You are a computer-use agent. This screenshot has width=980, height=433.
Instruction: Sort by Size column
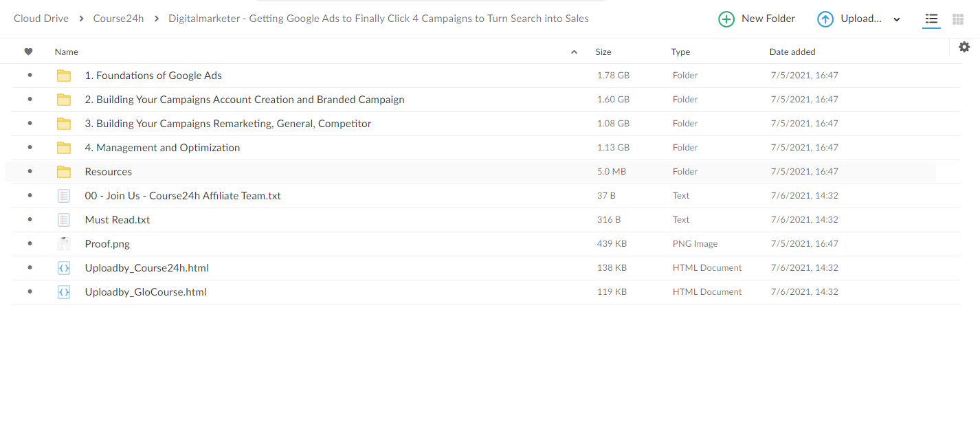603,52
